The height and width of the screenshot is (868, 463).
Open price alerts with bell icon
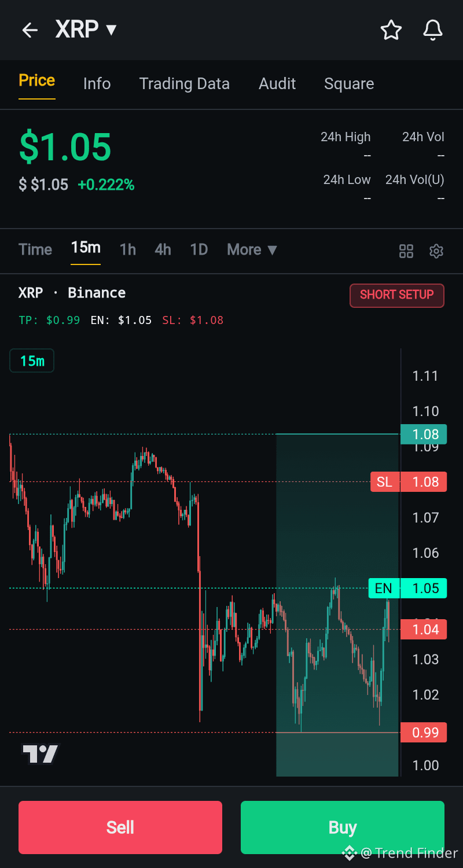tap(433, 30)
